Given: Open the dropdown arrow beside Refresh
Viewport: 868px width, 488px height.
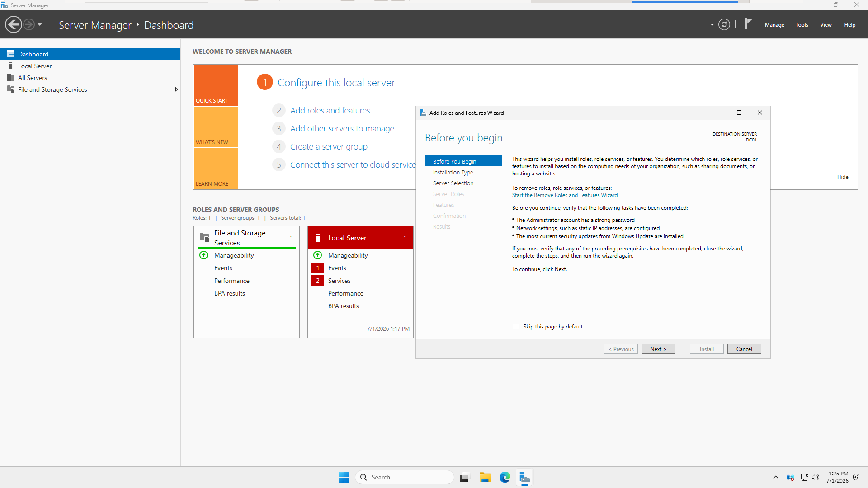Looking at the screenshot, I should coord(712,25).
